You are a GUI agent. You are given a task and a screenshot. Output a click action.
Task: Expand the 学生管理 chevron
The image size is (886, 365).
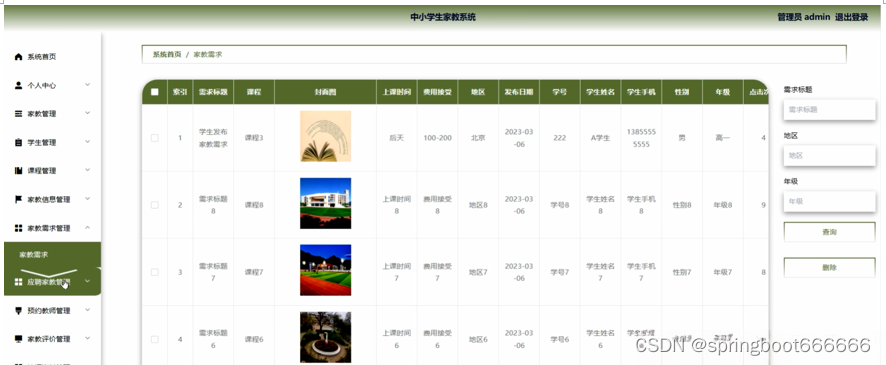[88, 142]
